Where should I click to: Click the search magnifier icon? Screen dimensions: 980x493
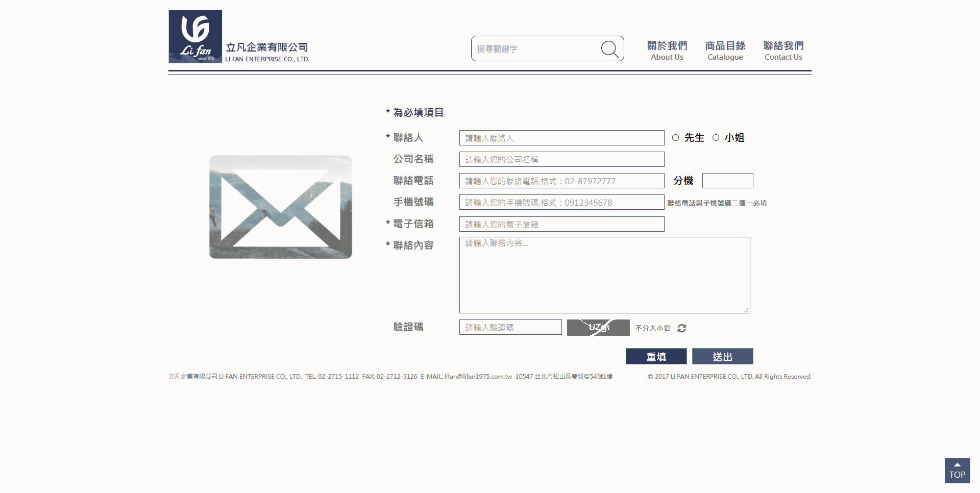(x=610, y=48)
